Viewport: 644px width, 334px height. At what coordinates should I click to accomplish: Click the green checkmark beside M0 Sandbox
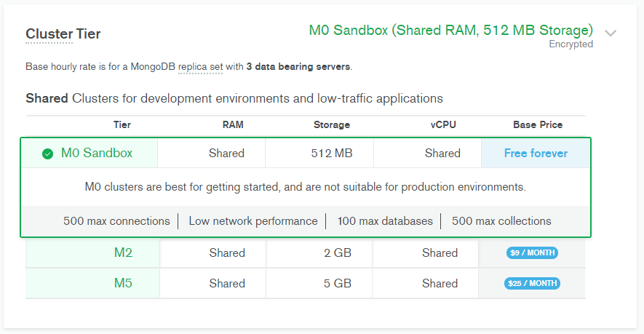click(47, 154)
